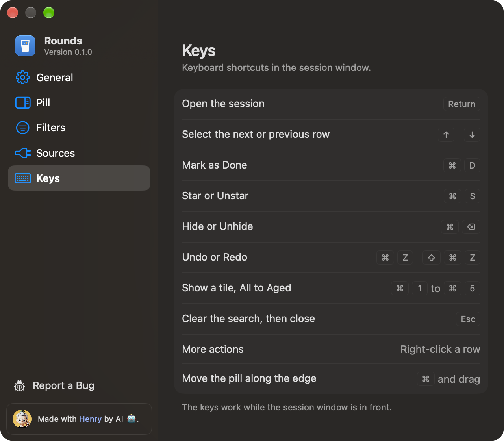The height and width of the screenshot is (441, 504).
Task: Click the command key cap in Star or Unstar
Action: pos(452,196)
